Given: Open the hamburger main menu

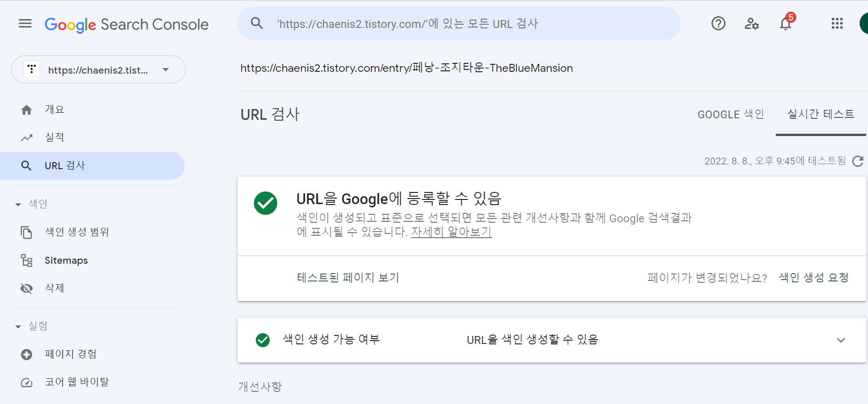Looking at the screenshot, I should pyautogui.click(x=25, y=23).
